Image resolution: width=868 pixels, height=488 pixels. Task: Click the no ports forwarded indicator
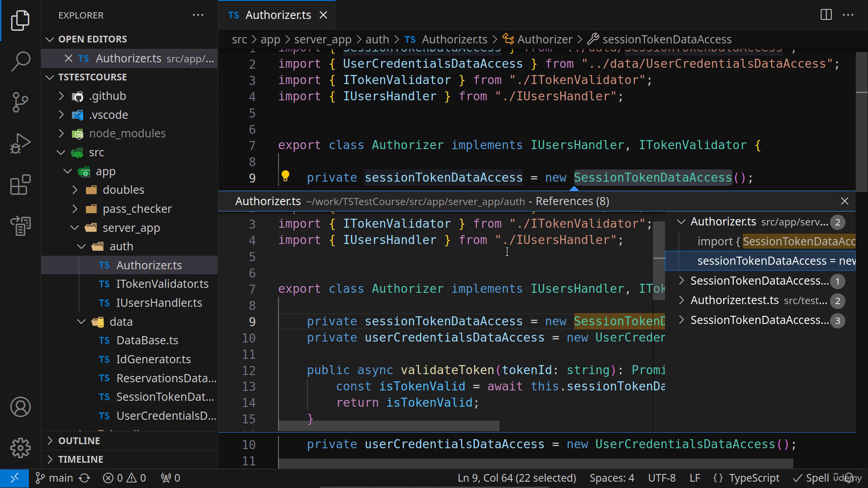[170, 478]
